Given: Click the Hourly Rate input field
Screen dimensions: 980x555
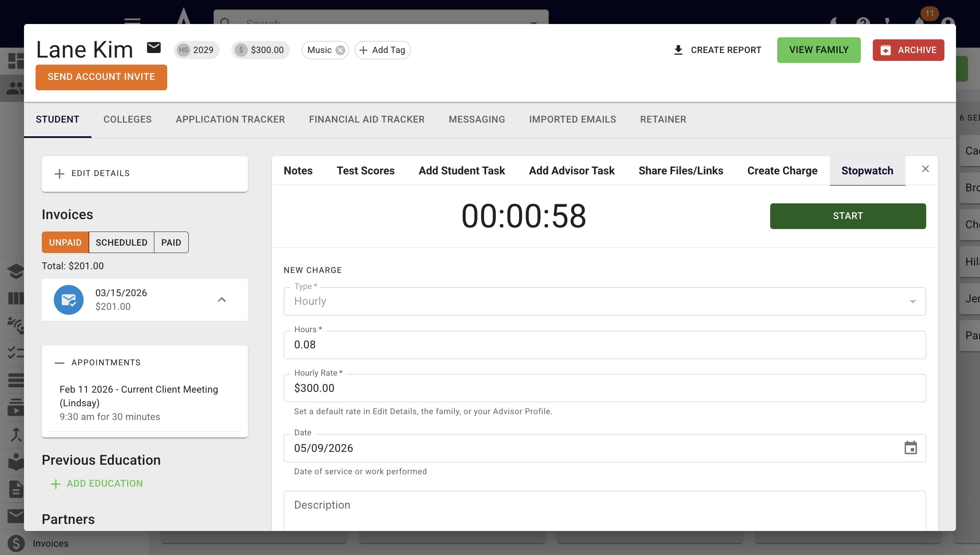Looking at the screenshot, I should coord(605,388).
